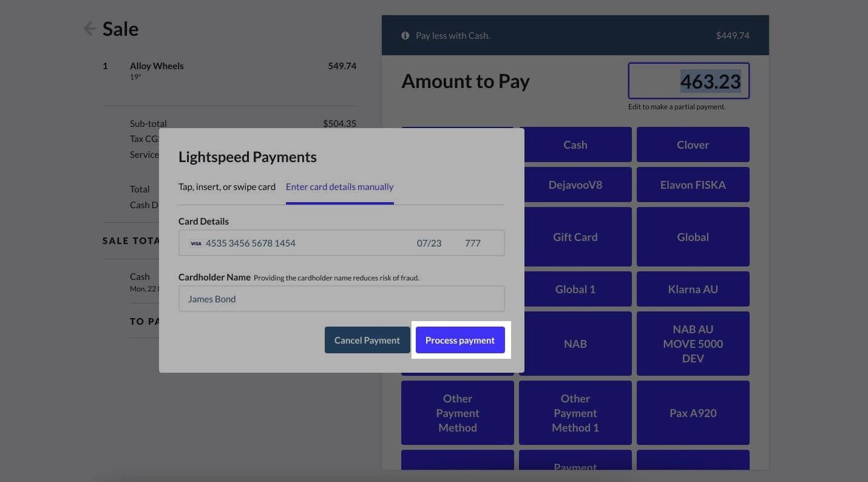
Task: Click Edit to make a partial payment text
Action: 677,107
